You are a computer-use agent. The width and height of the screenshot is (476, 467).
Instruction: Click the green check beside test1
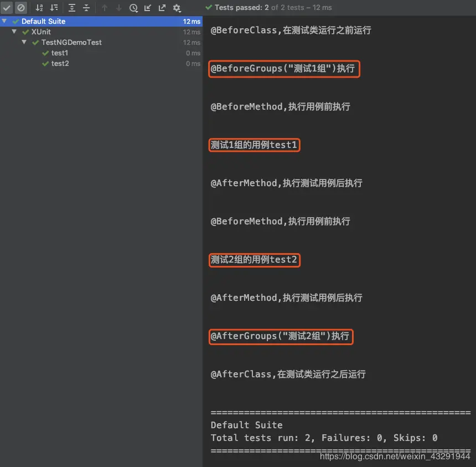(45, 53)
